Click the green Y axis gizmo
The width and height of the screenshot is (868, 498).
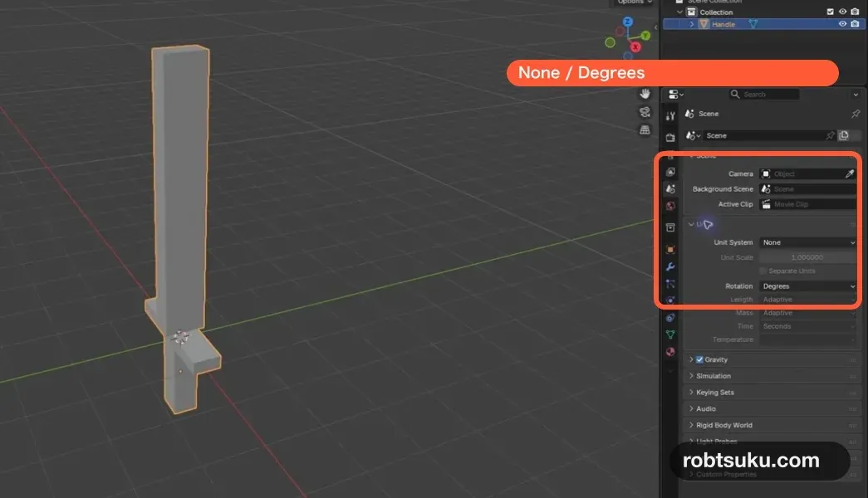(645, 36)
